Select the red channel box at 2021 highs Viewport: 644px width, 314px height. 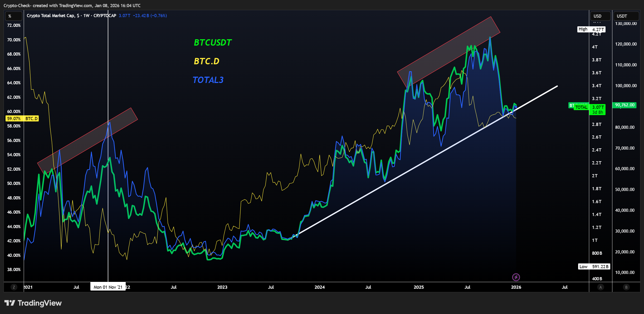pos(87,141)
